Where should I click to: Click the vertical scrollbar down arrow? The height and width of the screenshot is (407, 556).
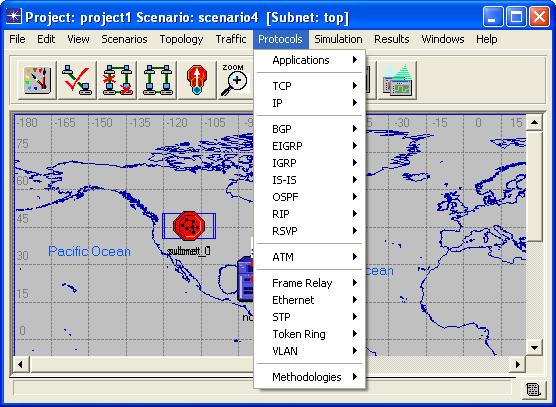coord(534,347)
